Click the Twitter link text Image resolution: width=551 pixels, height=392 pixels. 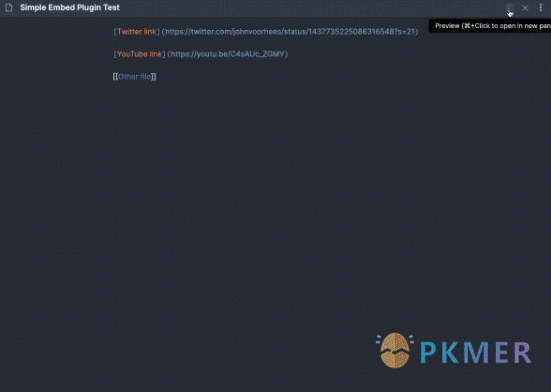click(137, 32)
